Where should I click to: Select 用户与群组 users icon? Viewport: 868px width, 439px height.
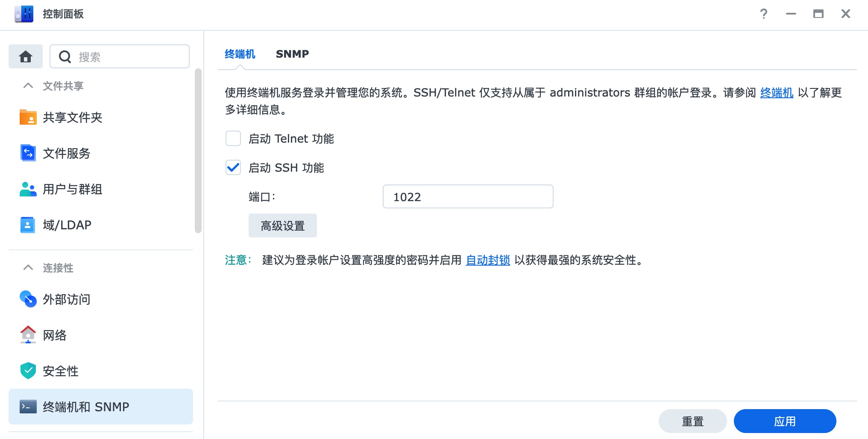coord(28,189)
